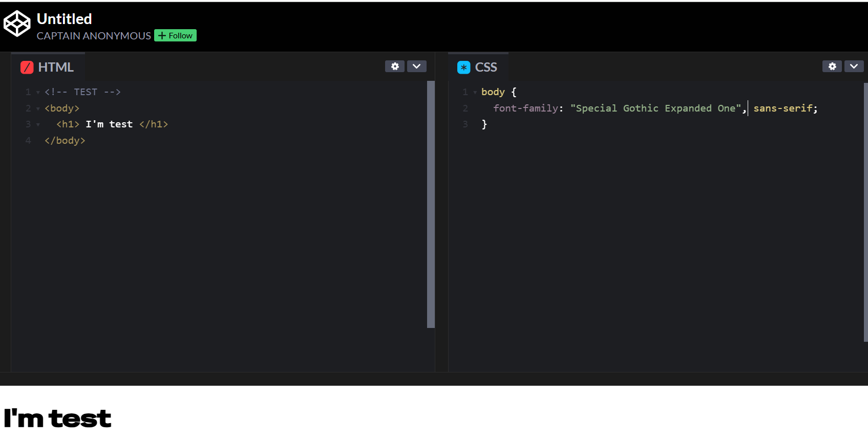Select the HTML editor tab

click(x=48, y=67)
